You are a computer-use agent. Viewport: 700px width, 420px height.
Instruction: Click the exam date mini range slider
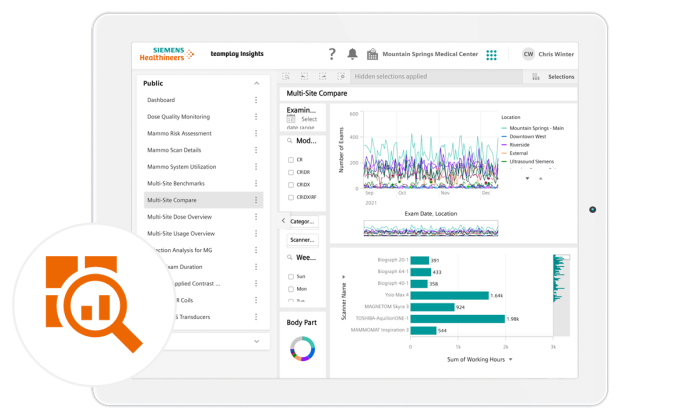[430, 229]
